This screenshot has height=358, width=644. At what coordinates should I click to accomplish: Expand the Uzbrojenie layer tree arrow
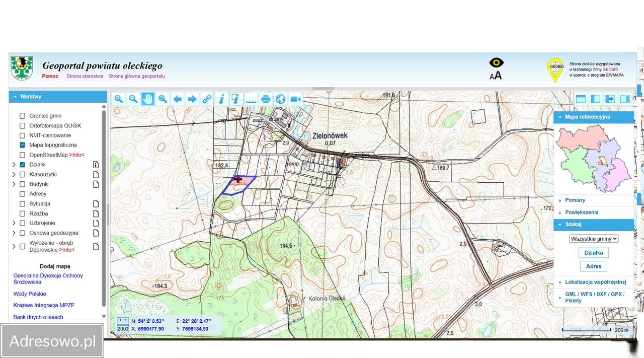14,223
